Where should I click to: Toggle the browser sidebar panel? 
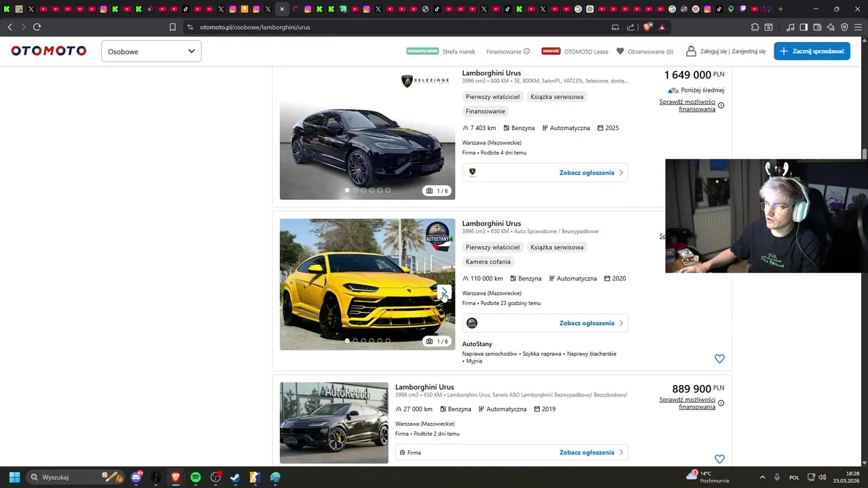click(x=804, y=27)
